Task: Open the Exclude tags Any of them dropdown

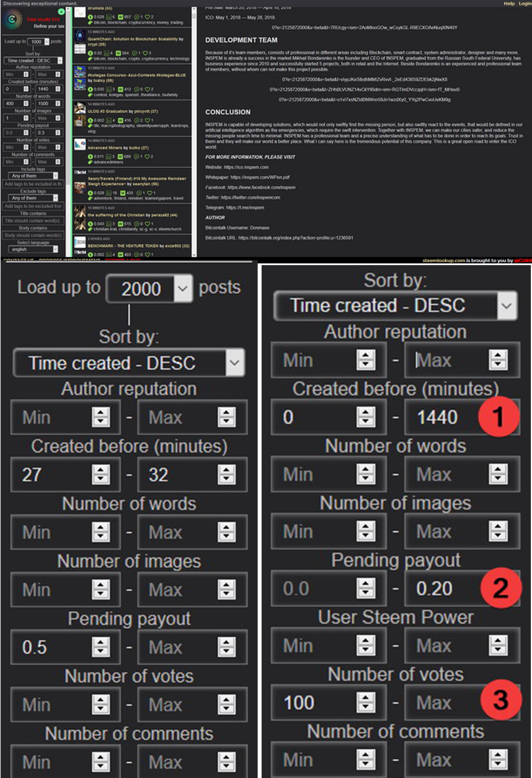Action: (x=32, y=198)
